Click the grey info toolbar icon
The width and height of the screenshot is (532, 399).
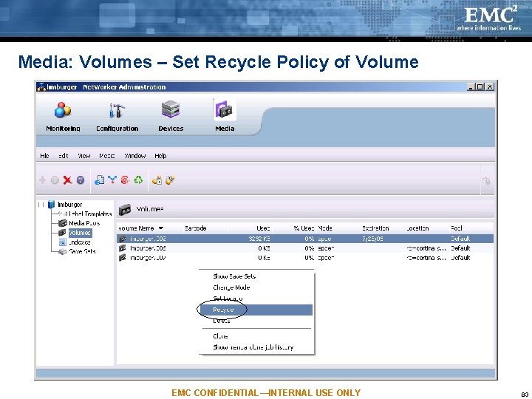point(55,180)
